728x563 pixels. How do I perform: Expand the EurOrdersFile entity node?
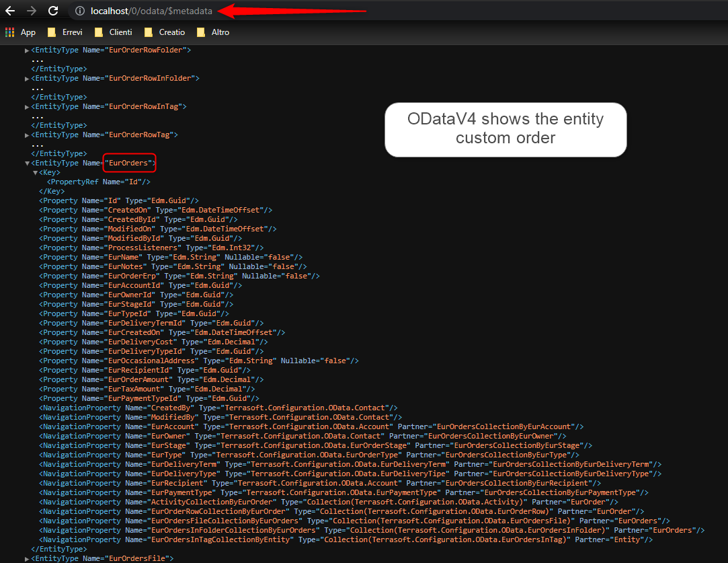tap(27, 559)
